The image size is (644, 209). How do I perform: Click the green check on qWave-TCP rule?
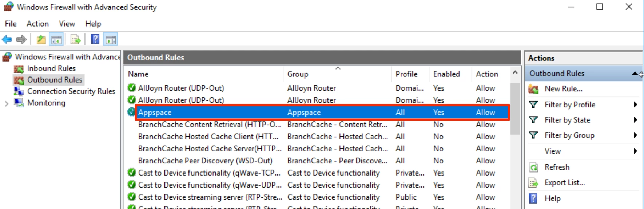[x=132, y=173]
